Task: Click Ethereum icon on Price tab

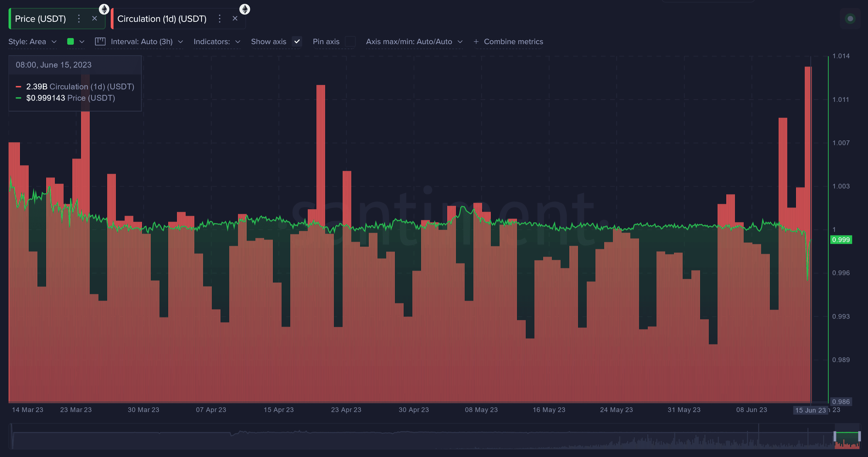Action: [x=104, y=9]
